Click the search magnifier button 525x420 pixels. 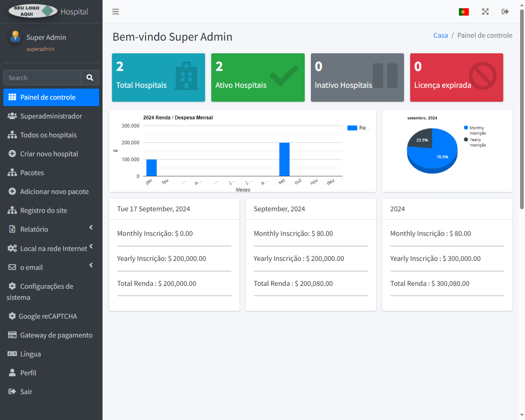tap(90, 78)
